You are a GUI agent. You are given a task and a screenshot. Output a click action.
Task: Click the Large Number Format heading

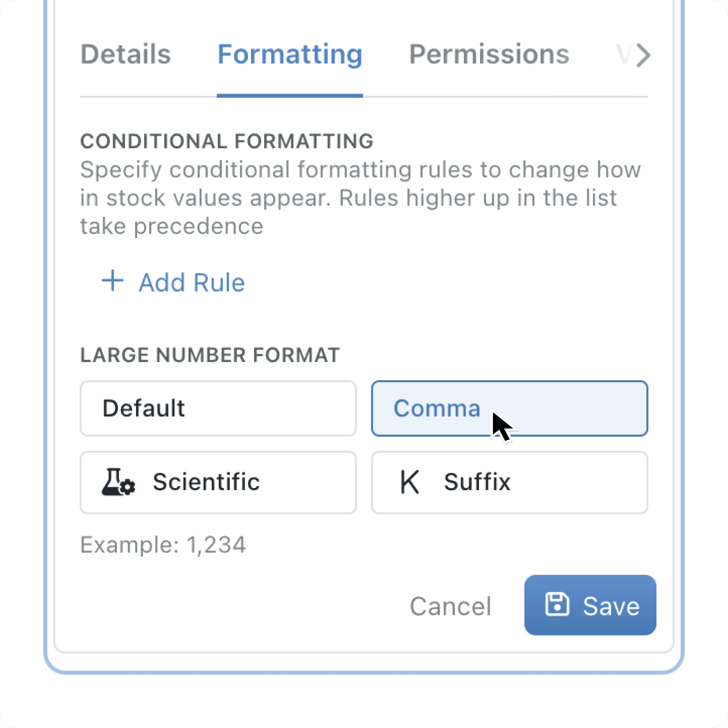click(x=210, y=355)
